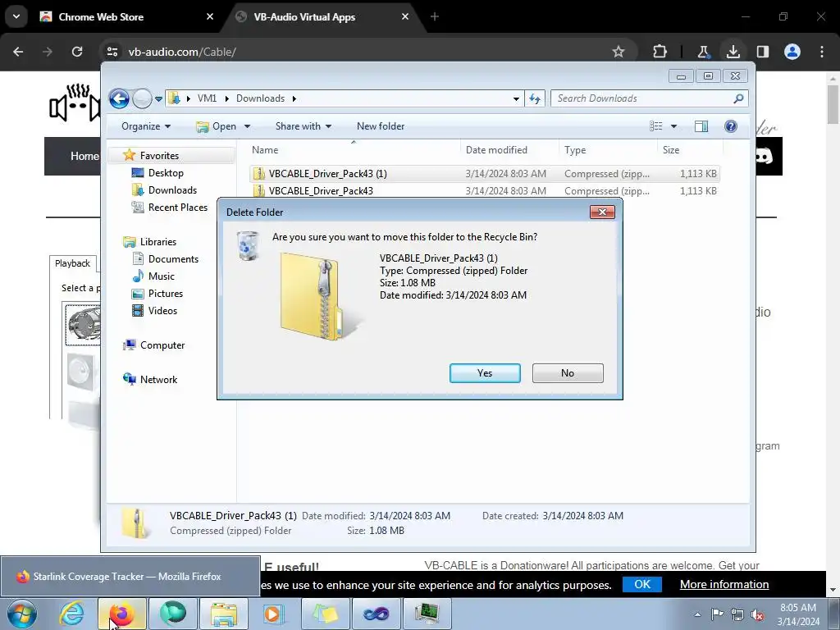Go back in Explorer navigation
Image resolution: width=840 pixels, height=630 pixels.
[x=119, y=98]
